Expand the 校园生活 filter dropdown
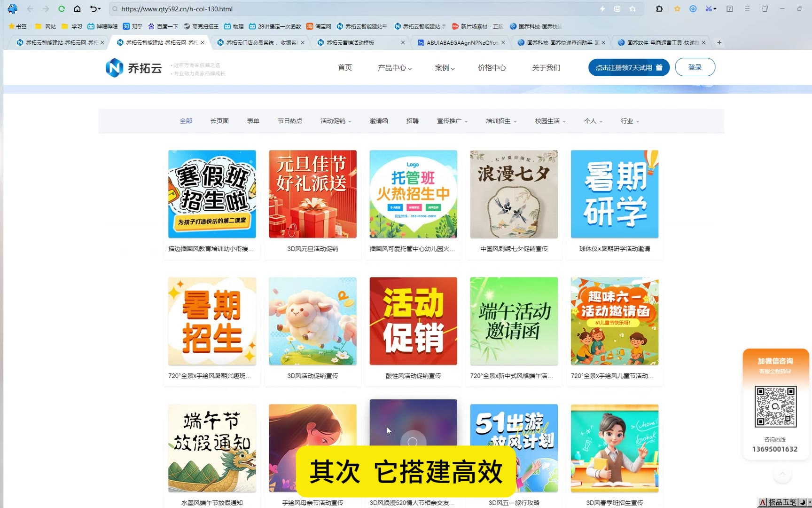This screenshot has height=508, width=812. point(550,121)
